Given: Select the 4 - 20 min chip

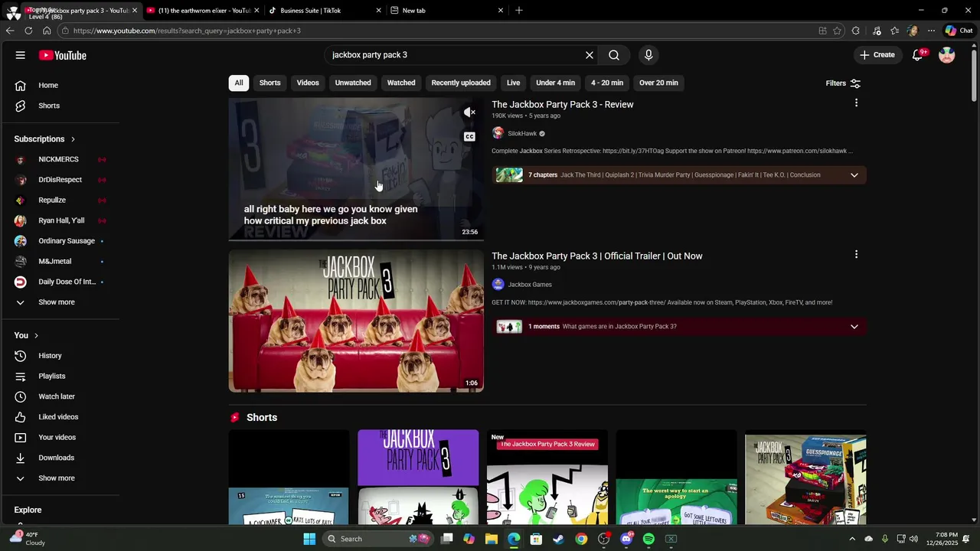Looking at the screenshot, I should 607,83.
